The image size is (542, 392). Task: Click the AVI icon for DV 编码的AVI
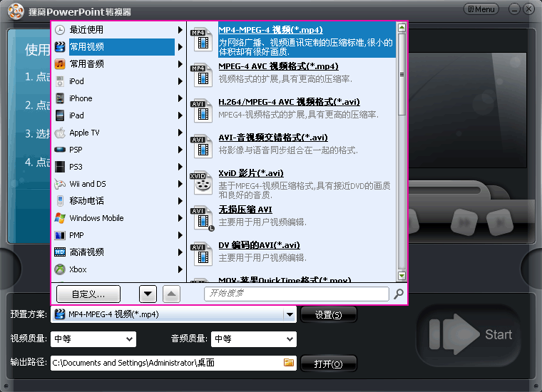pyautogui.click(x=201, y=254)
